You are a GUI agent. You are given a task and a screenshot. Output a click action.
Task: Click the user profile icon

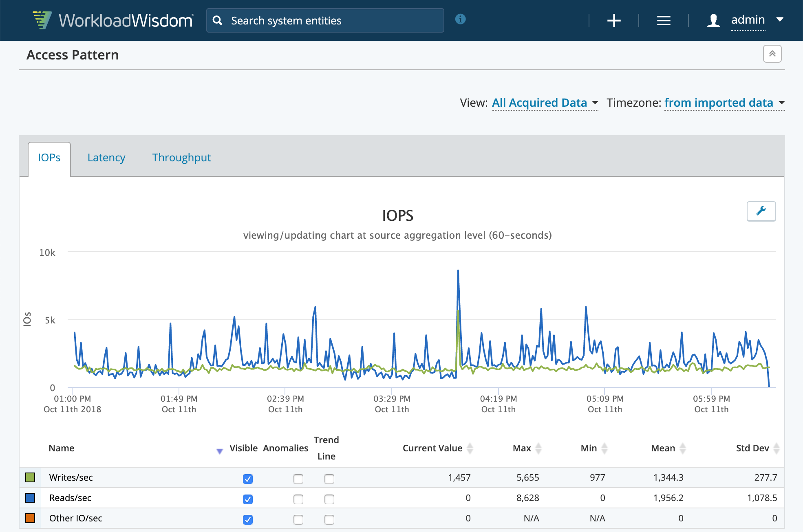713,20
